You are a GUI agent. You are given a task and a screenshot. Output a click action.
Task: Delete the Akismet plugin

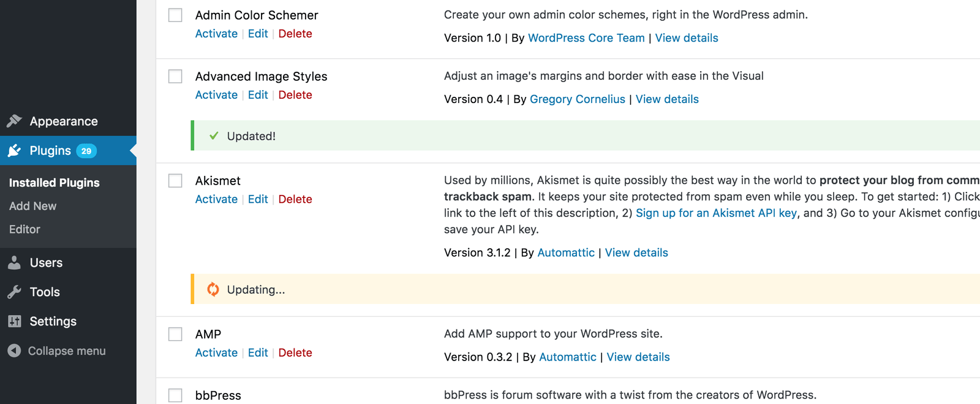(295, 199)
